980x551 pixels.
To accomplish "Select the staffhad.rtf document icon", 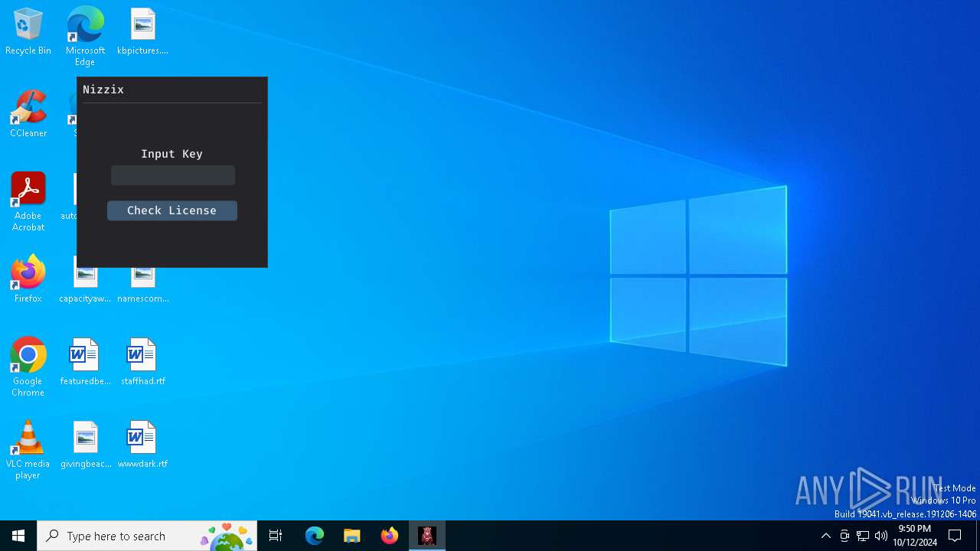I will click(143, 363).
